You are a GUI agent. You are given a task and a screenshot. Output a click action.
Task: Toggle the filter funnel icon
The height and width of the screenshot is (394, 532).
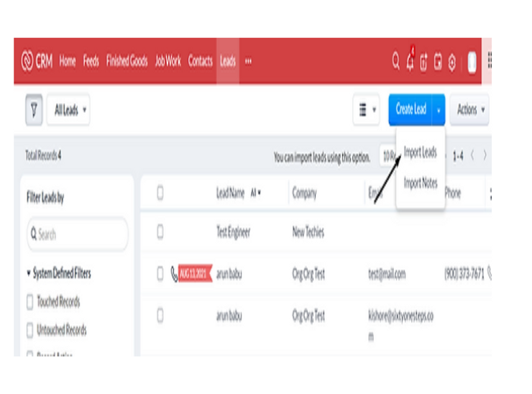(34, 109)
